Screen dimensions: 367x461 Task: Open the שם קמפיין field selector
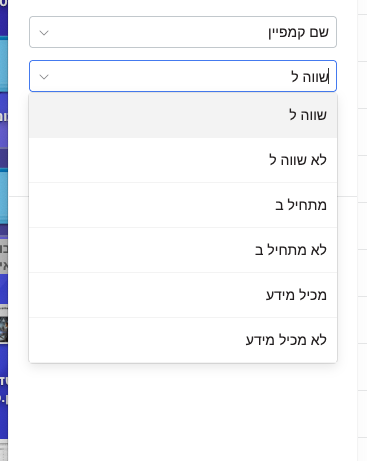183,32
